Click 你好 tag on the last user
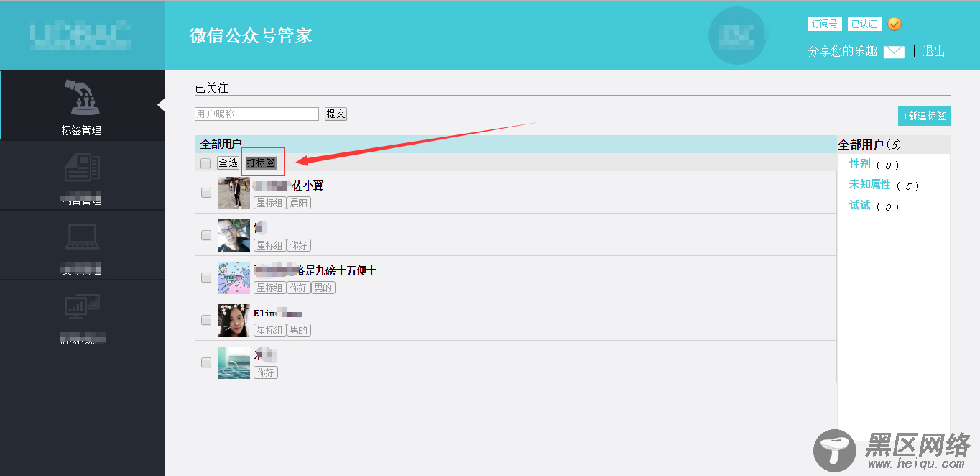This screenshot has width=980, height=476. (266, 373)
